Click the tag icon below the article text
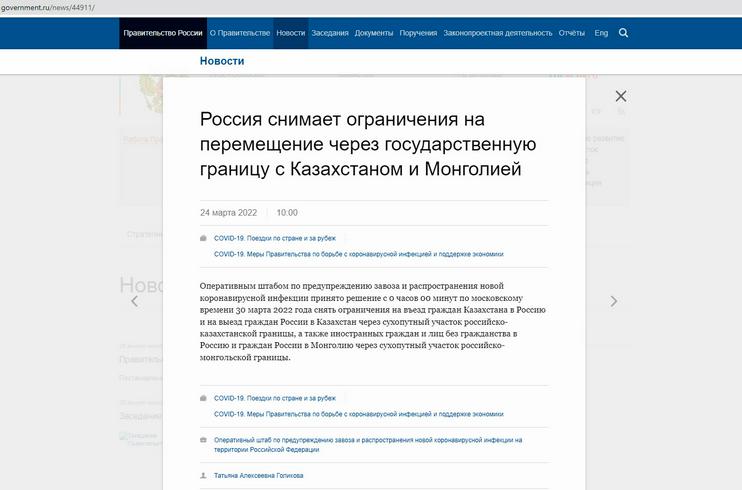This screenshot has width=742, height=490. (204, 397)
